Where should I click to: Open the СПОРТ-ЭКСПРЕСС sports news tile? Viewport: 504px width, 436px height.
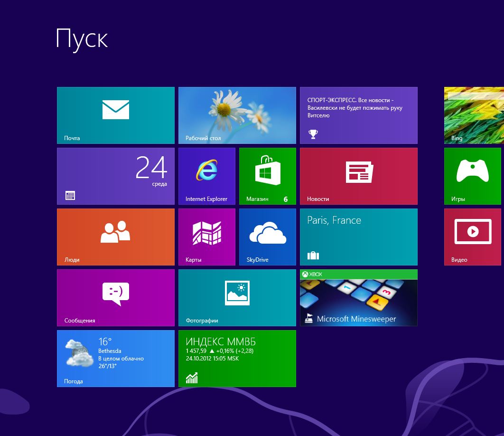coord(359,115)
